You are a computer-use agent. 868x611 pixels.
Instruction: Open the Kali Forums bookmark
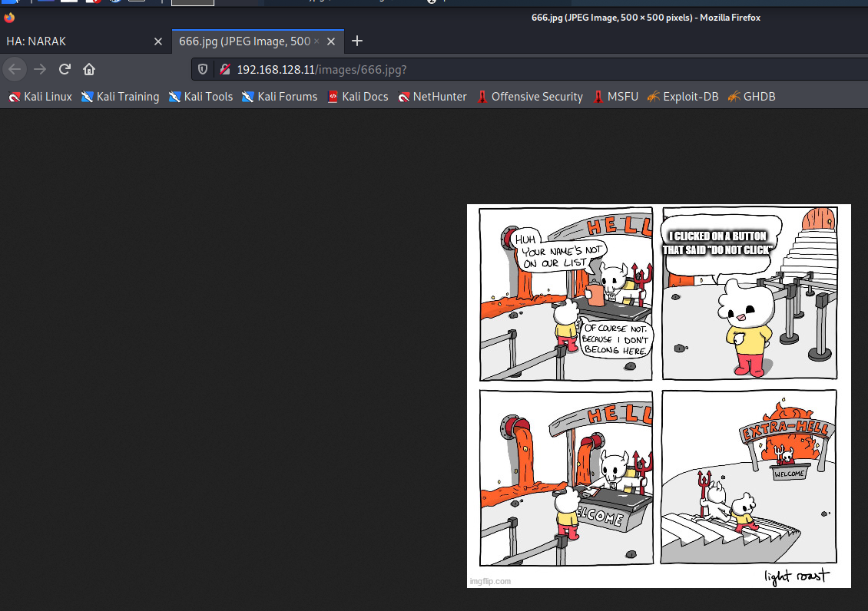coord(280,97)
